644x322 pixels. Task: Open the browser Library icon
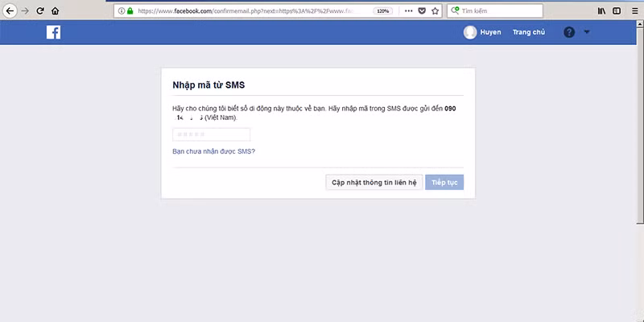601,11
